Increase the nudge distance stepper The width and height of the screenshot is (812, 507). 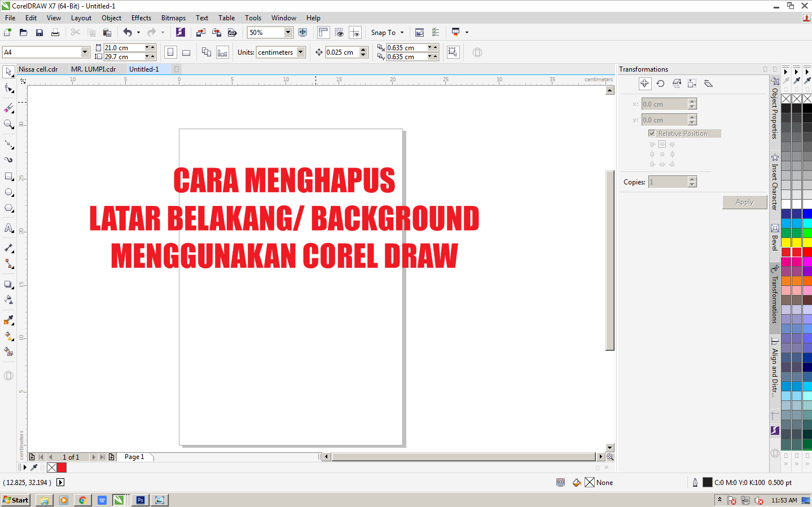pyautogui.click(x=363, y=50)
